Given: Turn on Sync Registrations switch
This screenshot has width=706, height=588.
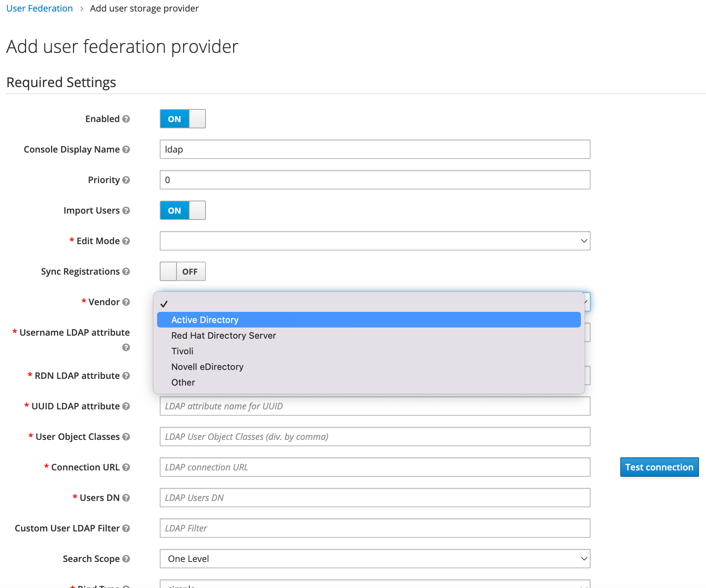Looking at the screenshot, I should coord(183,271).
